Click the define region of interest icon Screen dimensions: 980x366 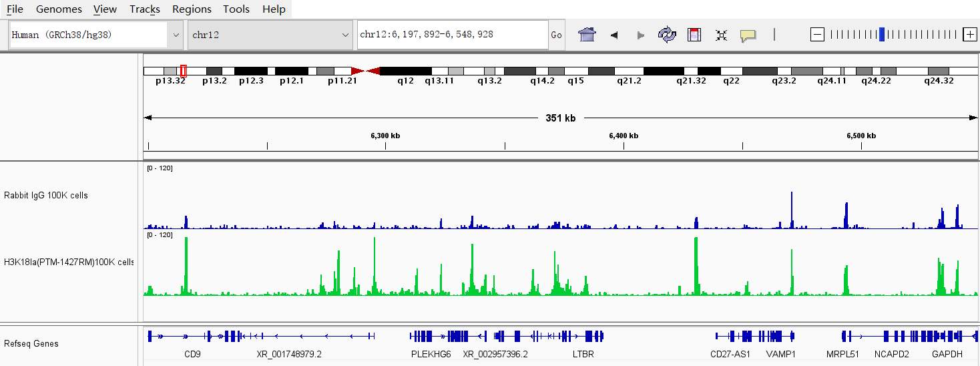[x=694, y=35]
